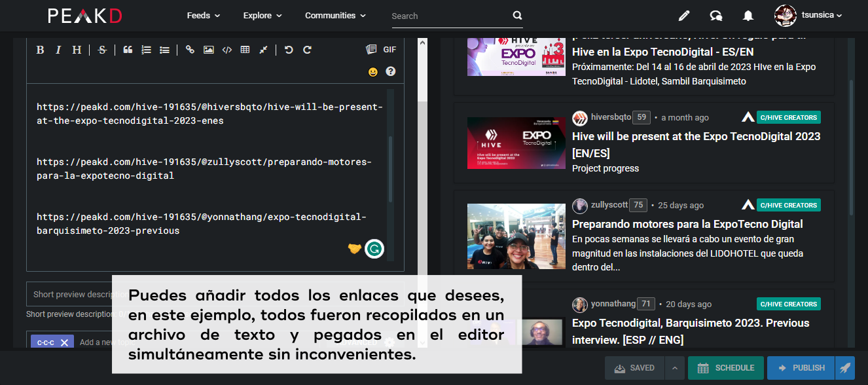Open the GIF picker
The width and height of the screenshot is (868, 385).
(x=389, y=50)
